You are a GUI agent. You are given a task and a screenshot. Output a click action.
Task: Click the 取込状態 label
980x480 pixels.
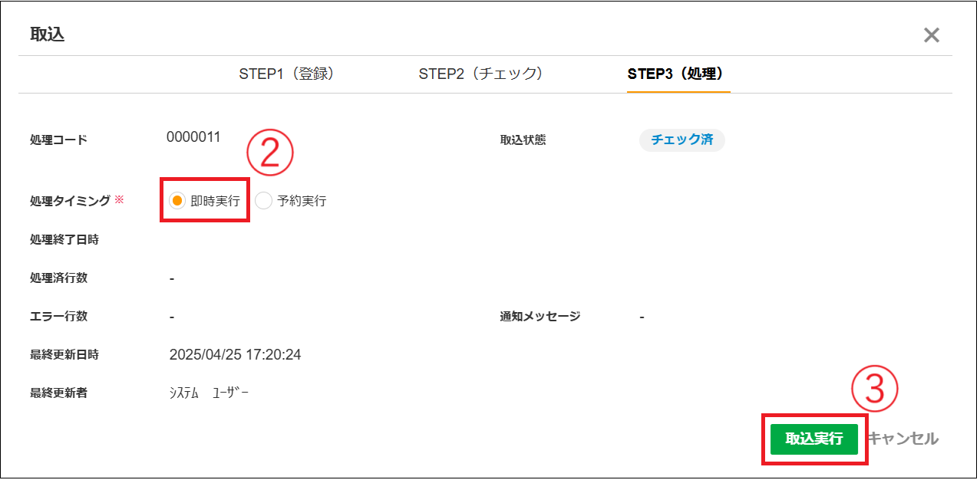point(523,140)
